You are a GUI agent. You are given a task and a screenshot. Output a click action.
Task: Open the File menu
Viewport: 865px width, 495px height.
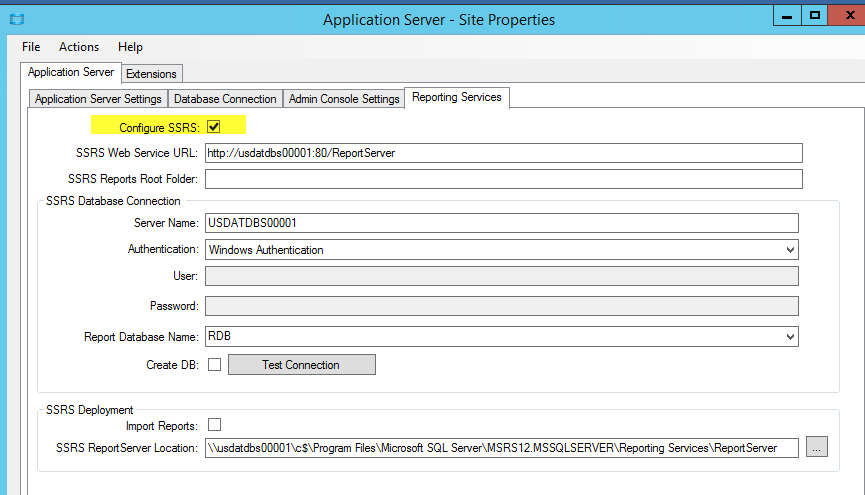31,47
